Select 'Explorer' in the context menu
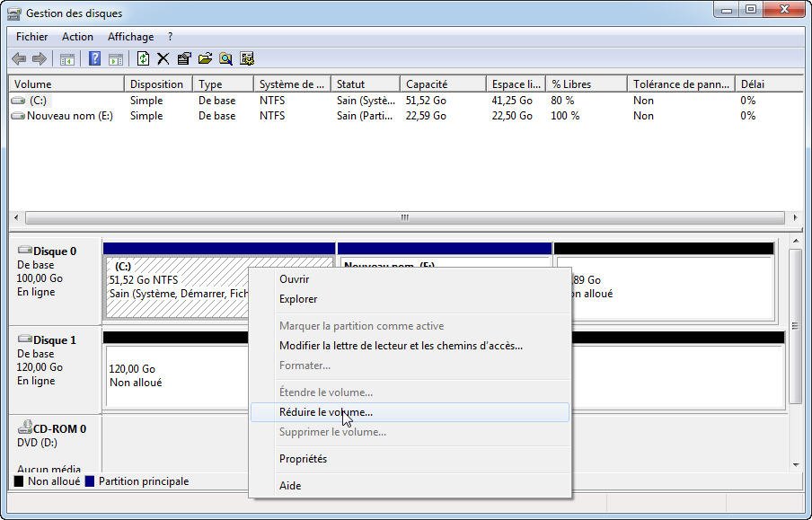The width and height of the screenshot is (812, 520). pyautogui.click(x=298, y=299)
